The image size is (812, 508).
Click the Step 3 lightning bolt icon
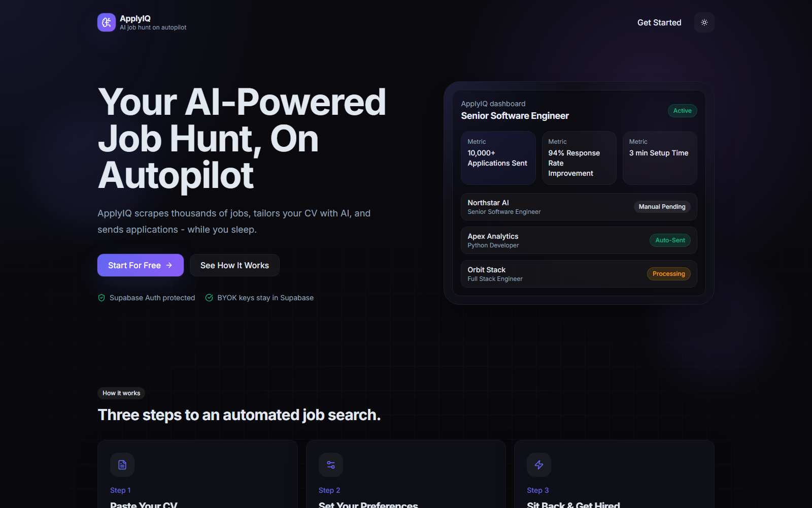539,465
